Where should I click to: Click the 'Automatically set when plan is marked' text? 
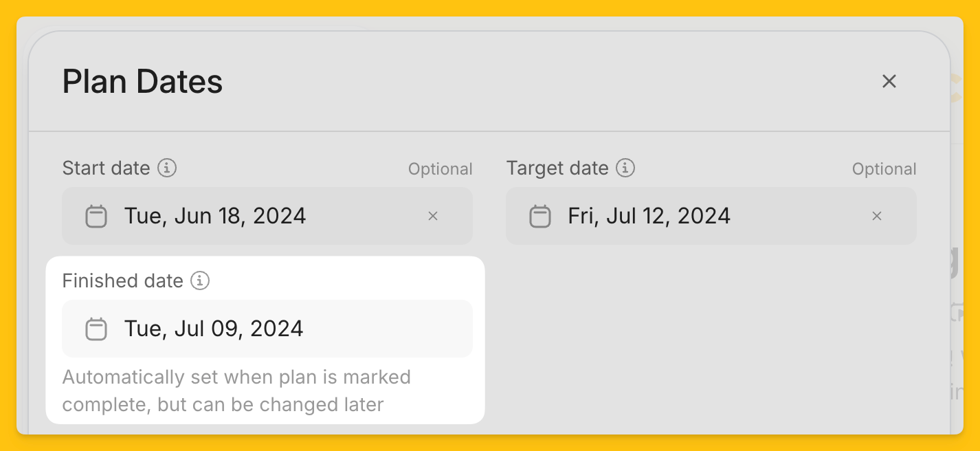click(236, 377)
